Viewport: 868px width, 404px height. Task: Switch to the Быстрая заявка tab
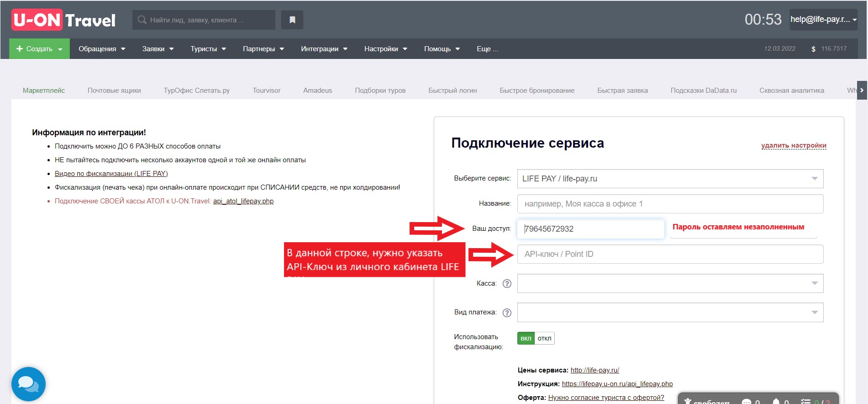click(x=623, y=90)
